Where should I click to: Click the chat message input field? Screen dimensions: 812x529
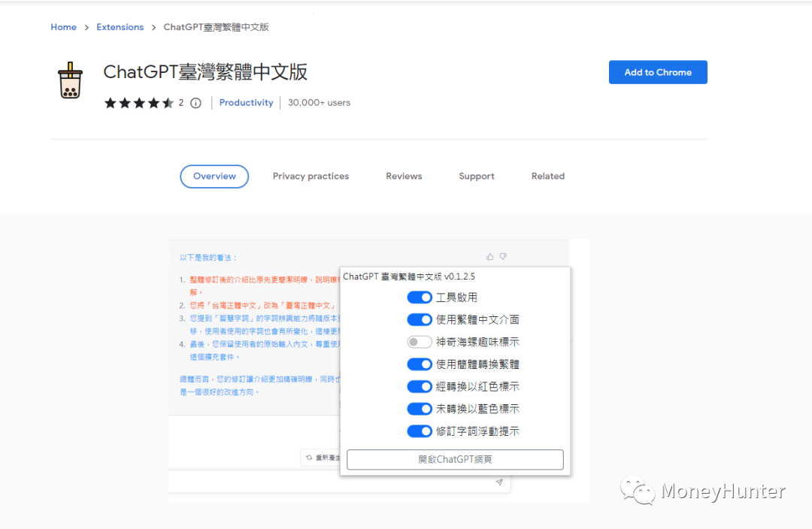tap(339, 482)
